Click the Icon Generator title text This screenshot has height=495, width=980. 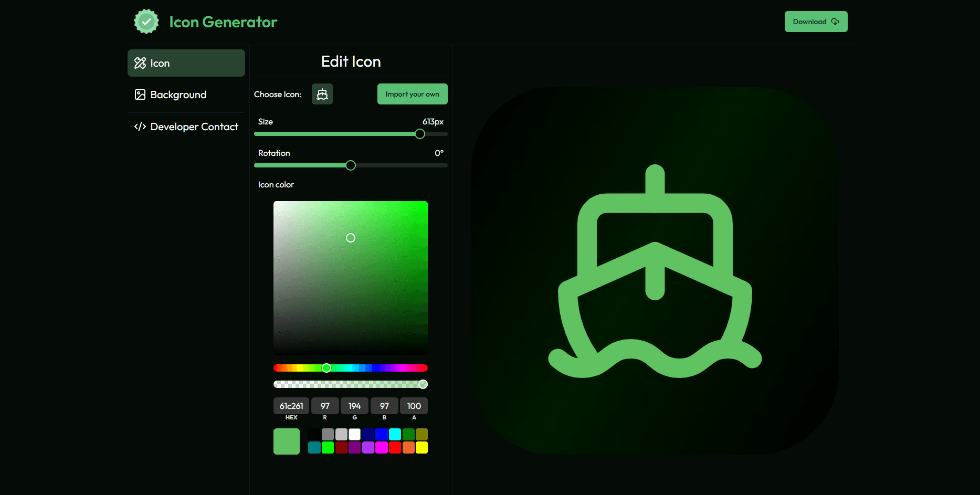223,22
